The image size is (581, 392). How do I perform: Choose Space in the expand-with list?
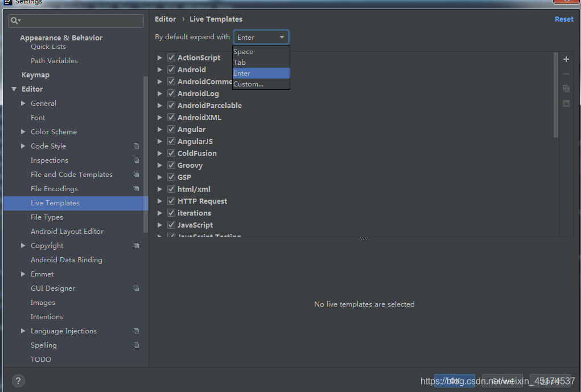(x=261, y=52)
